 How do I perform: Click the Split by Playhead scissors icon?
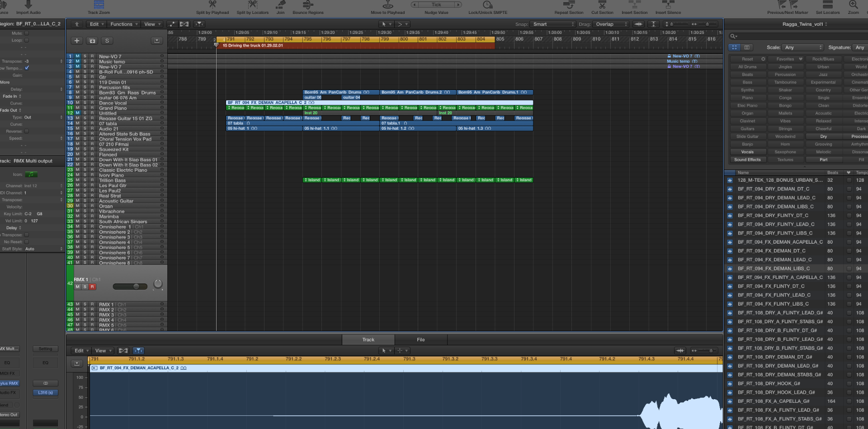(x=212, y=5)
